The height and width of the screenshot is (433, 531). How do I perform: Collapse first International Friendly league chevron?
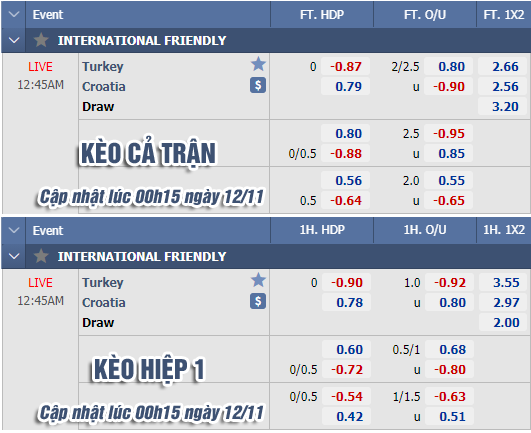pyautogui.click(x=14, y=40)
